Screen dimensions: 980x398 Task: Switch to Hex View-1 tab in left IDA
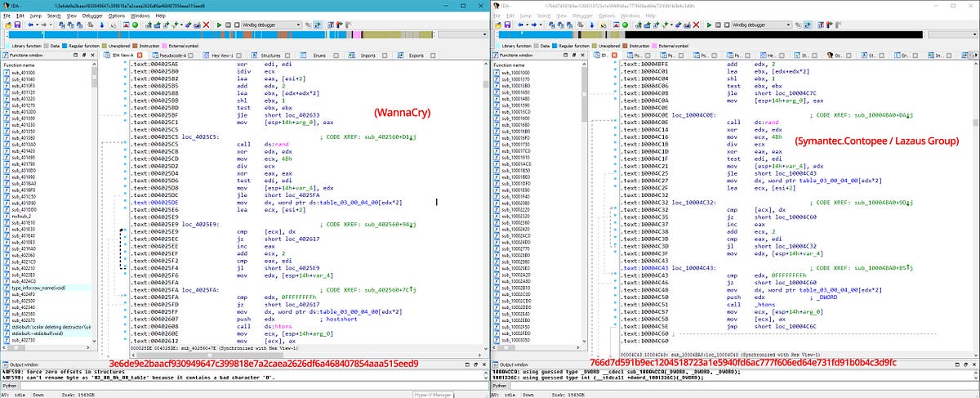pos(222,55)
